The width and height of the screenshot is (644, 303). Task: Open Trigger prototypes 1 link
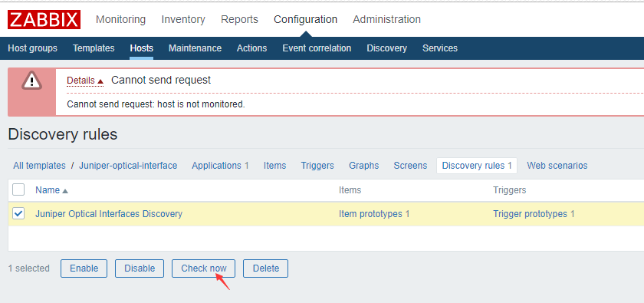[x=534, y=214]
